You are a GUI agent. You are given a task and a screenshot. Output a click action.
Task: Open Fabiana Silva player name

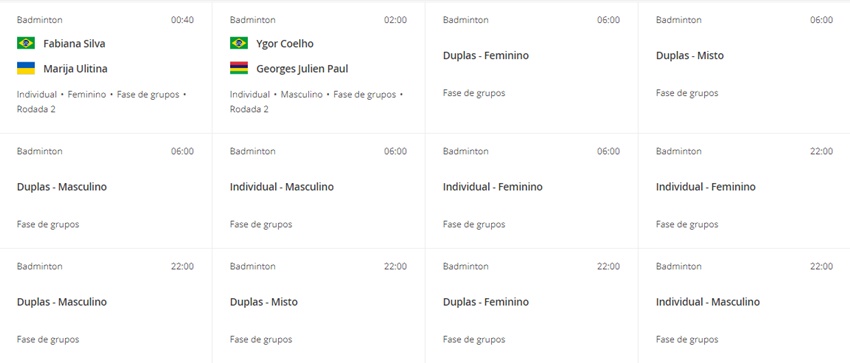coord(74,44)
